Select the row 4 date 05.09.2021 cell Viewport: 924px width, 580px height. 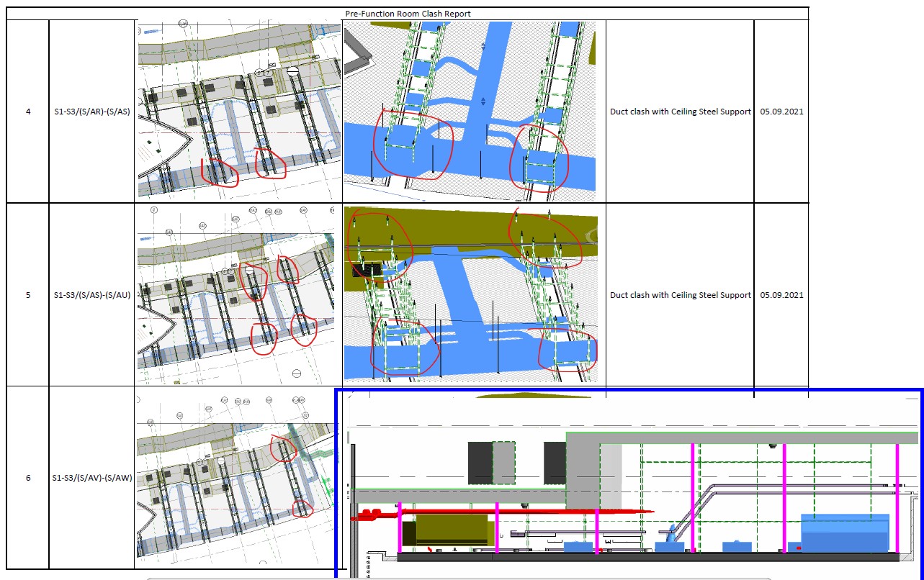click(x=781, y=112)
